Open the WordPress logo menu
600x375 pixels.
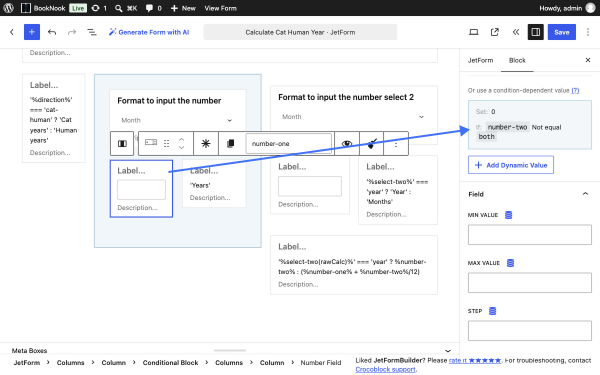point(8,8)
